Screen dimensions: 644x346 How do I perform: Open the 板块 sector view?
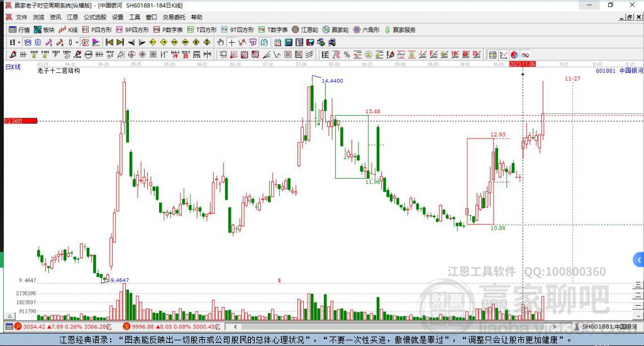(x=45, y=30)
